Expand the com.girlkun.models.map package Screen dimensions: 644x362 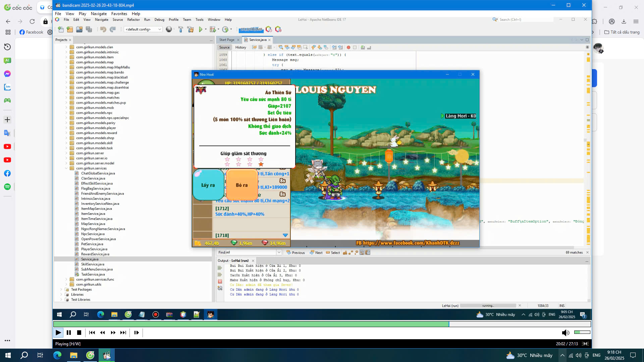point(66,62)
